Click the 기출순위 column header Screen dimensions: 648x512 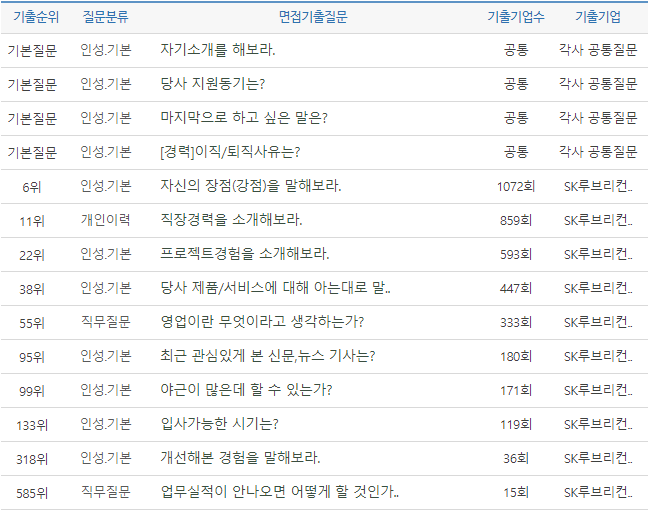pos(31,17)
